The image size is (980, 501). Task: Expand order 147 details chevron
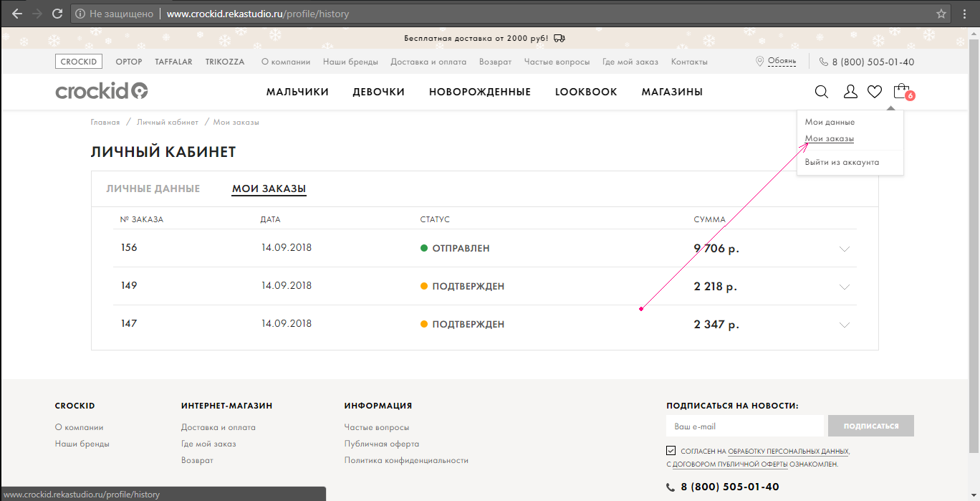pos(845,325)
